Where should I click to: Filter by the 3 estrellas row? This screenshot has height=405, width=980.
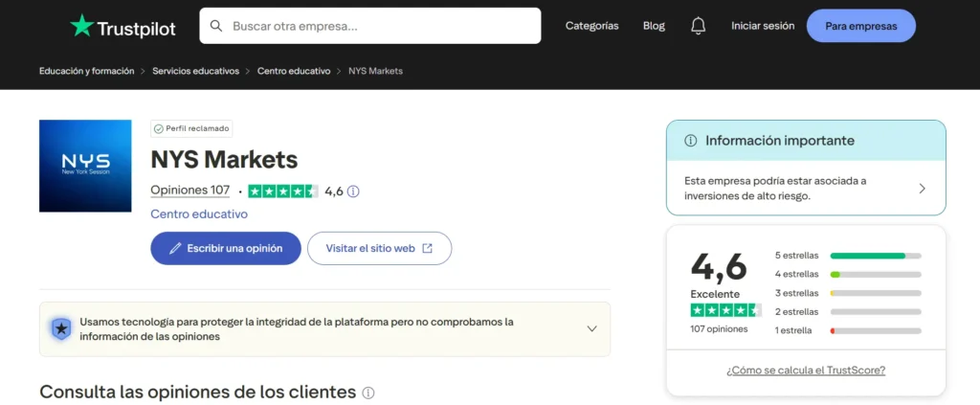point(848,293)
